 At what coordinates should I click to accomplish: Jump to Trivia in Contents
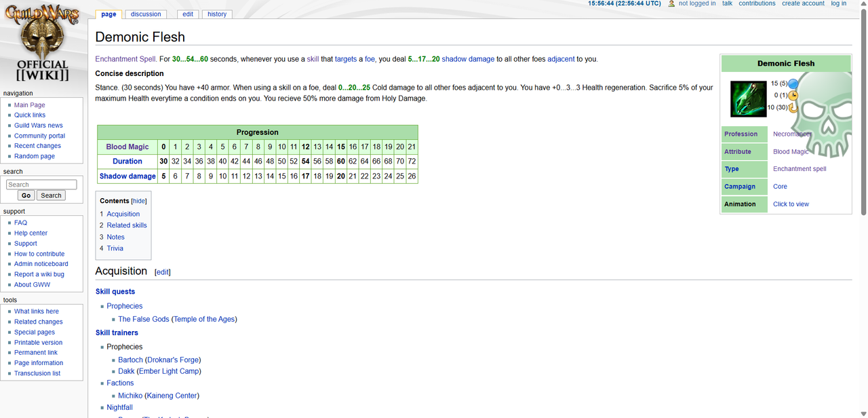pos(115,248)
